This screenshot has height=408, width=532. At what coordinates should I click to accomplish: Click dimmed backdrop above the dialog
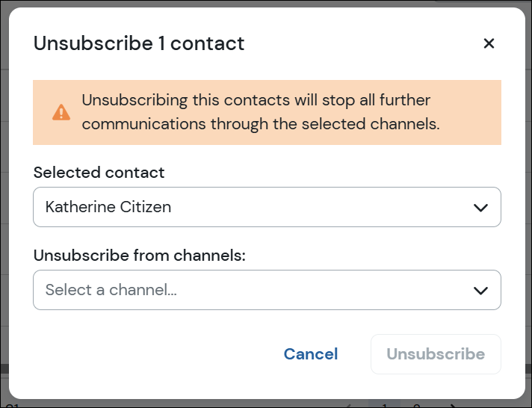266,4
